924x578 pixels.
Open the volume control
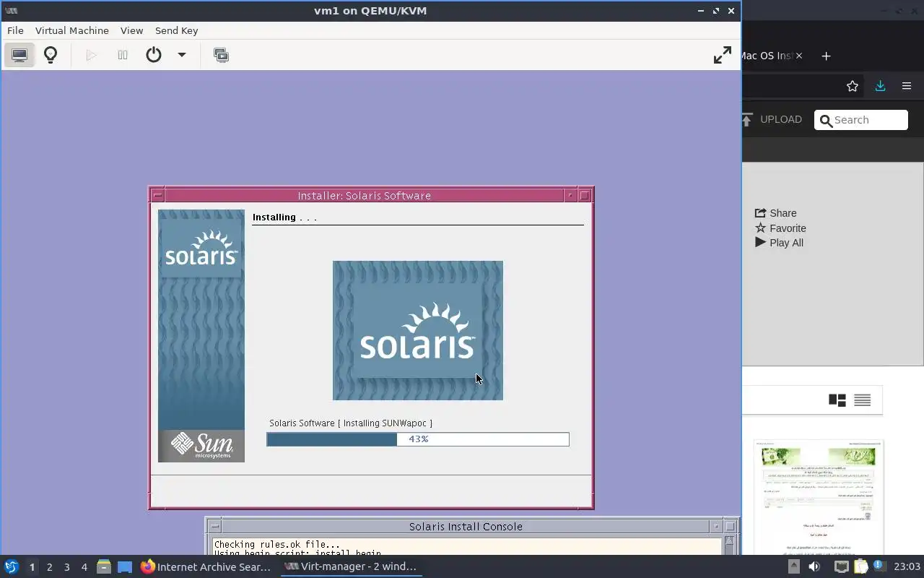(x=814, y=566)
